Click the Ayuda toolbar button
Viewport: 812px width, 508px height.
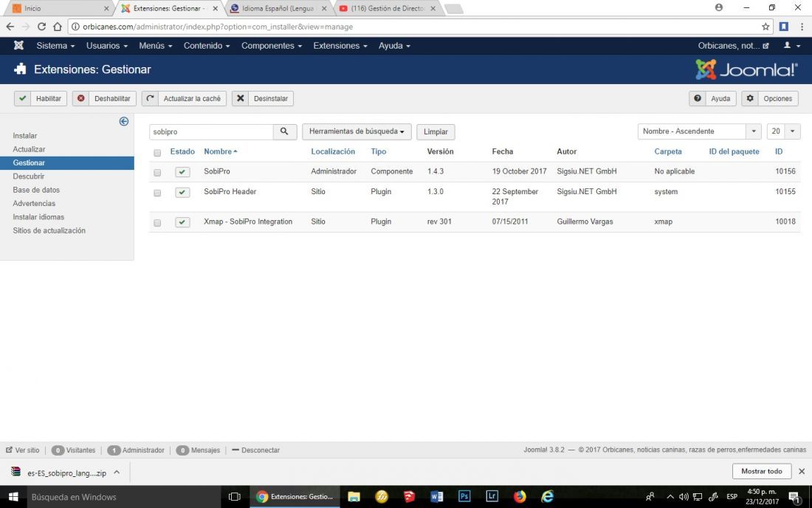(x=712, y=98)
